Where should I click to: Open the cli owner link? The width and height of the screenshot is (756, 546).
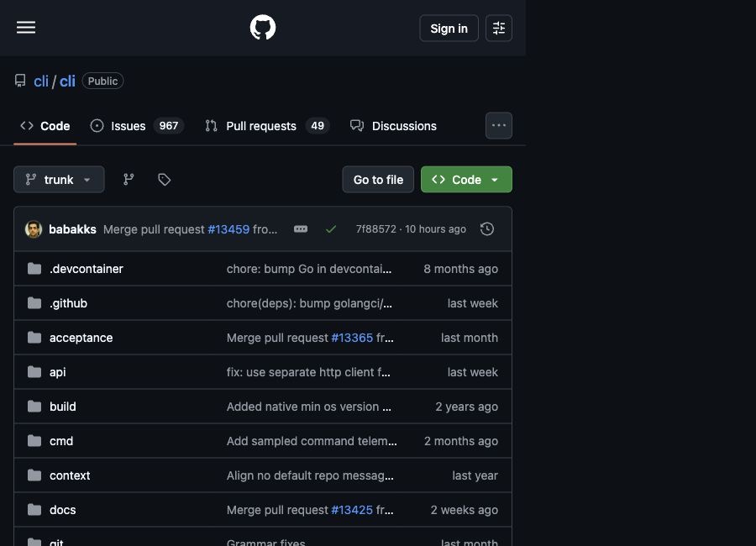tap(41, 81)
